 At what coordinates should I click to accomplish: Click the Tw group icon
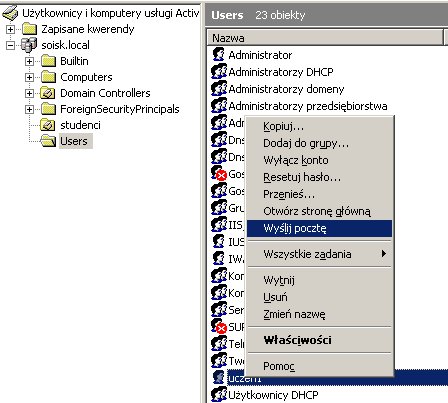pyautogui.click(x=219, y=361)
